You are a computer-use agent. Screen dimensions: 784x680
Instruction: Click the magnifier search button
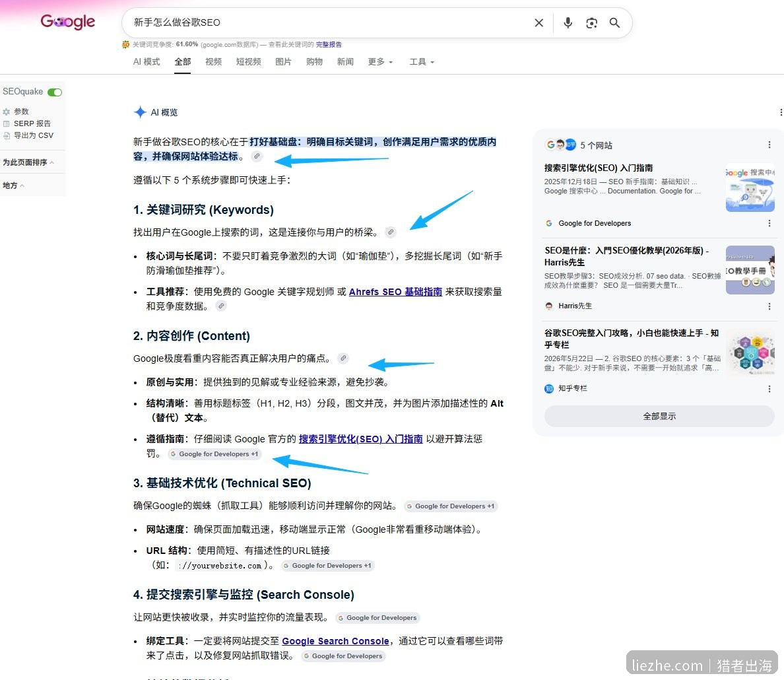614,22
